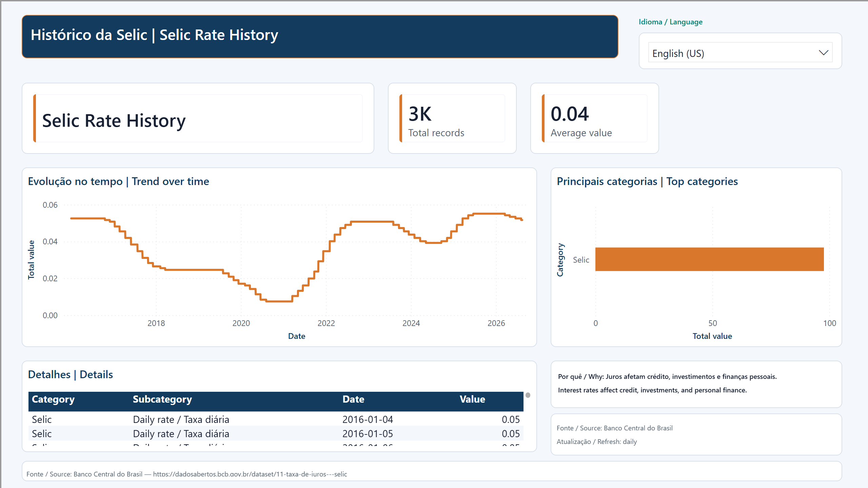The image size is (868, 488).
Task: Click the 100 tick label on bar chart
Action: tap(830, 323)
